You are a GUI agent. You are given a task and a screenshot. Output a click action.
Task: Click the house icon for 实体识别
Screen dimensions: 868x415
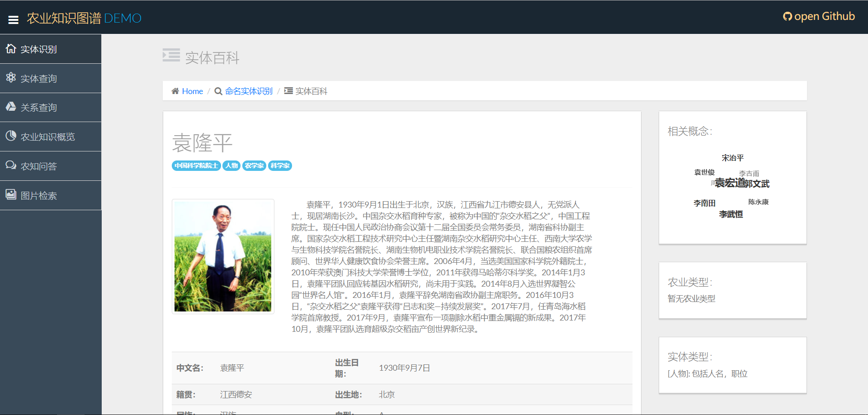10,48
